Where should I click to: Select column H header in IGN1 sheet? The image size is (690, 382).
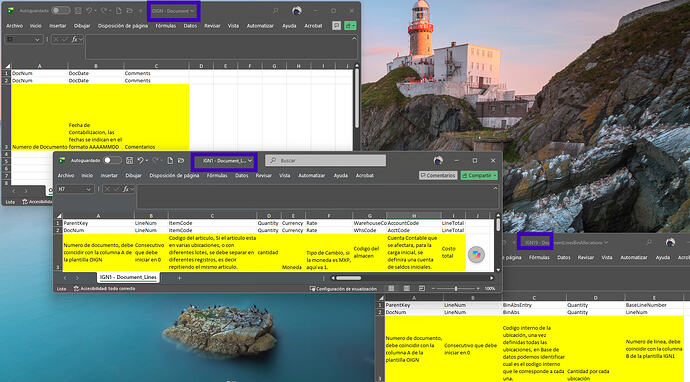click(414, 216)
